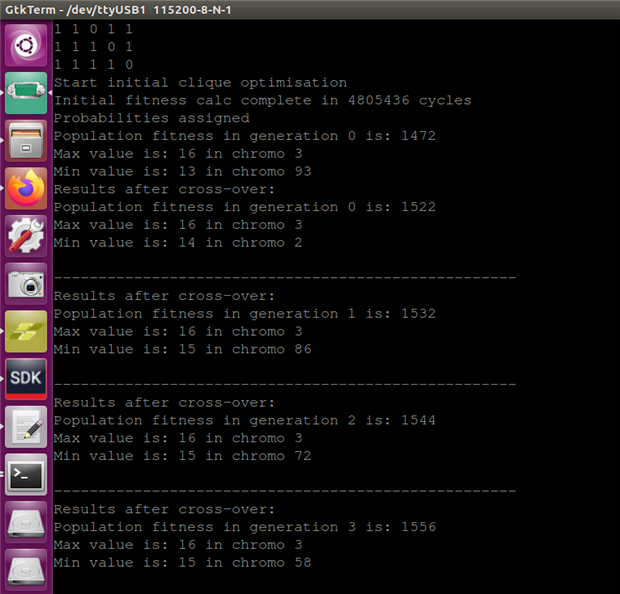Viewport: 620px width, 594px height.
Task: Open the Terminal icon in launcher
Action: point(26,475)
